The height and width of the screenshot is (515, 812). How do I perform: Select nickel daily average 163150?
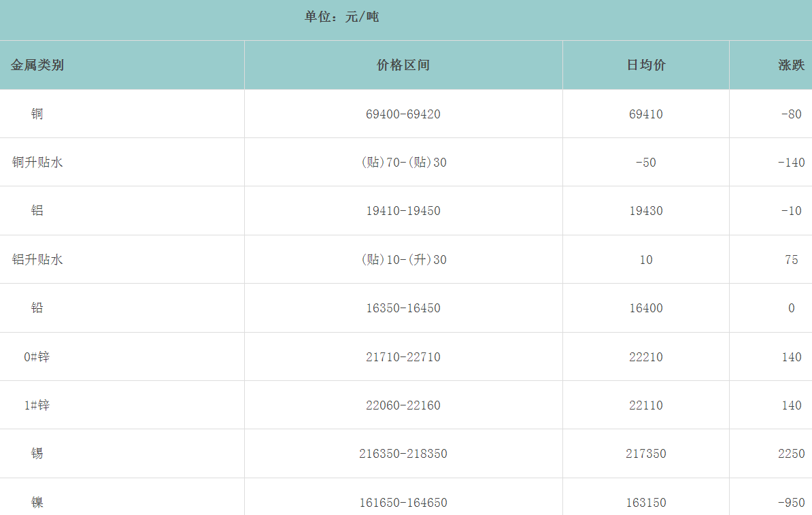(x=645, y=503)
